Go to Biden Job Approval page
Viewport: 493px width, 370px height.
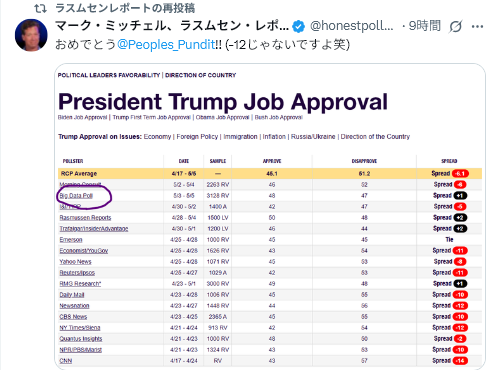(82, 117)
